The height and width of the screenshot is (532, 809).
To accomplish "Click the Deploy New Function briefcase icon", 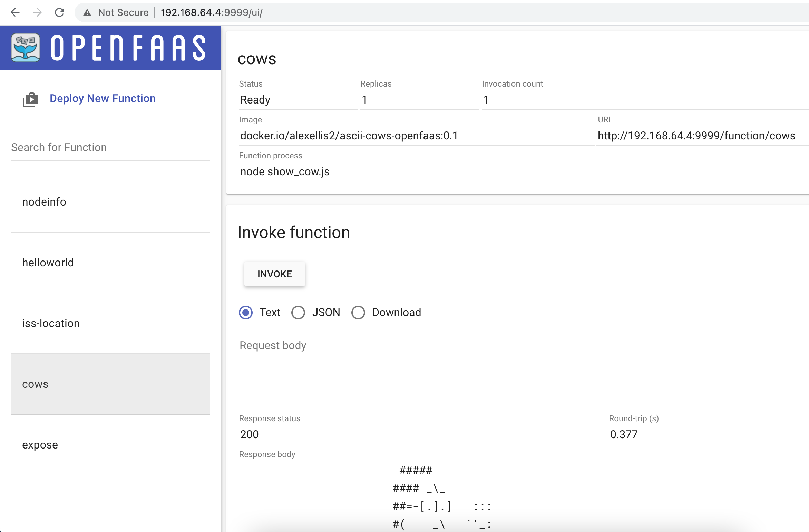I will pos(30,99).
